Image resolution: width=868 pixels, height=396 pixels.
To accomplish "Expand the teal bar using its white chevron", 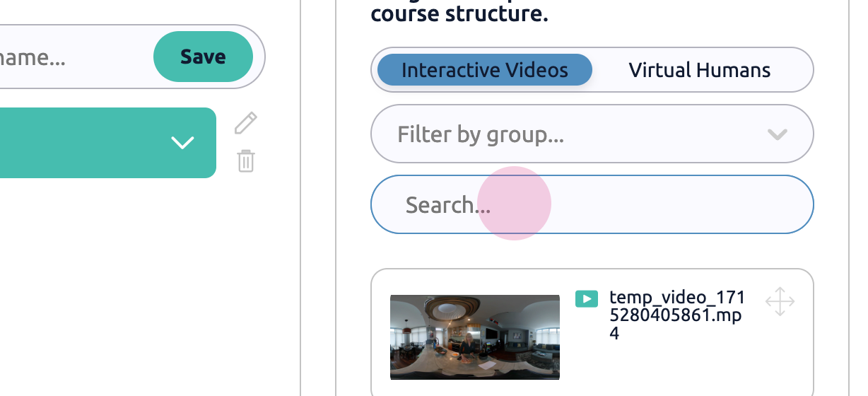I will point(182,143).
